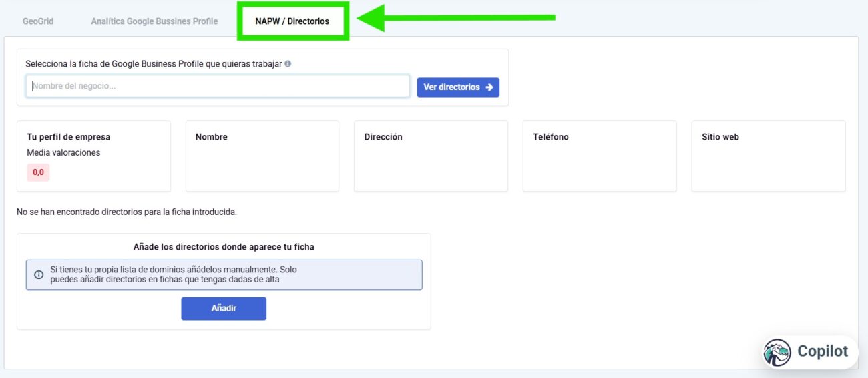Click the Nombre card heading
This screenshot has height=378, width=868.
pyautogui.click(x=212, y=137)
